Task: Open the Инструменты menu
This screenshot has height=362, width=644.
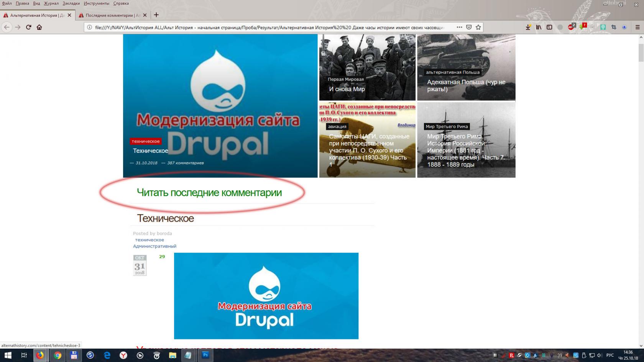Action: coord(96,3)
